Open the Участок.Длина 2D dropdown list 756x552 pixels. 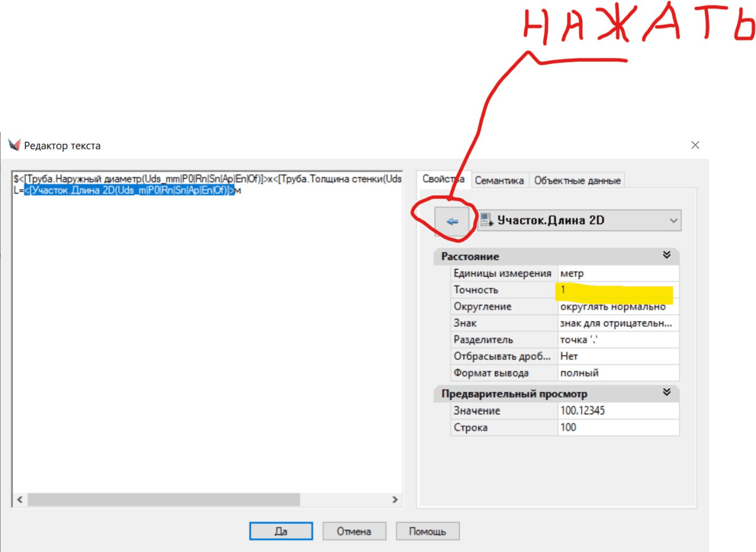pyautogui.click(x=673, y=220)
